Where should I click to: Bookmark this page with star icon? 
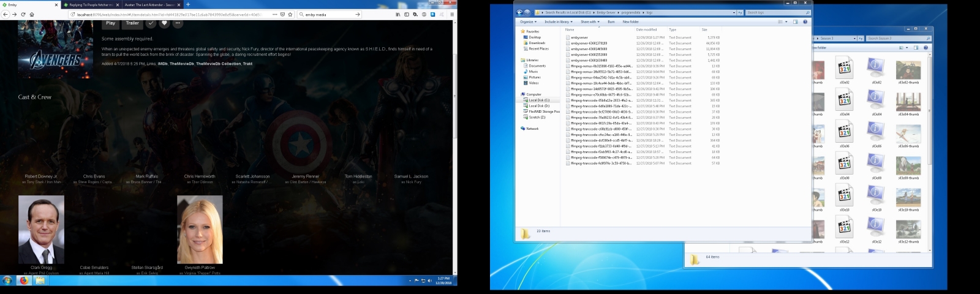tap(290, 14)
